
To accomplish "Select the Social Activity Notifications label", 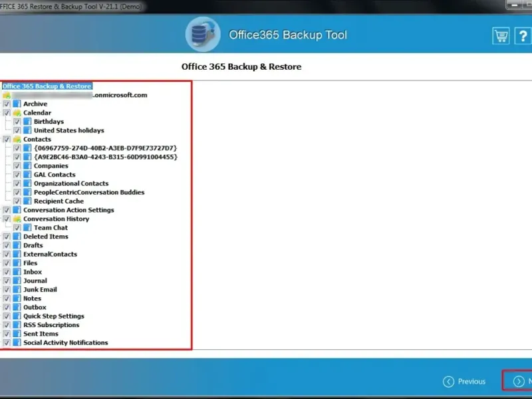I will 65,342.
